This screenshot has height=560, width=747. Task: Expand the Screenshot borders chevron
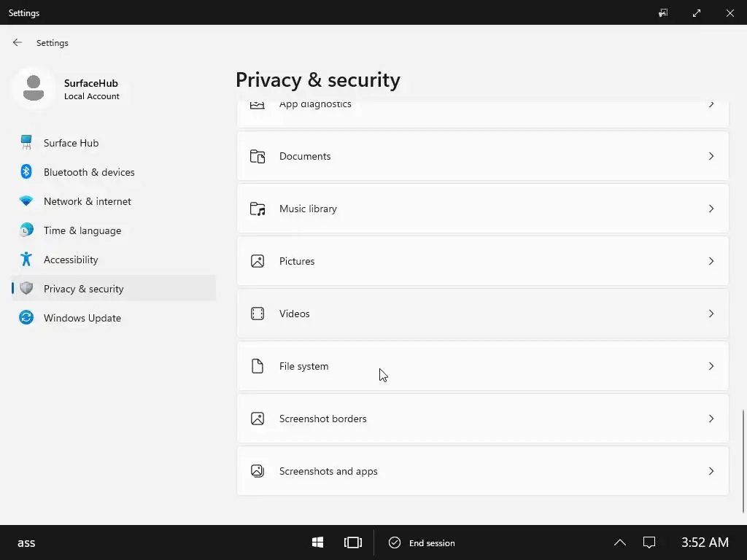click(711, 419)
